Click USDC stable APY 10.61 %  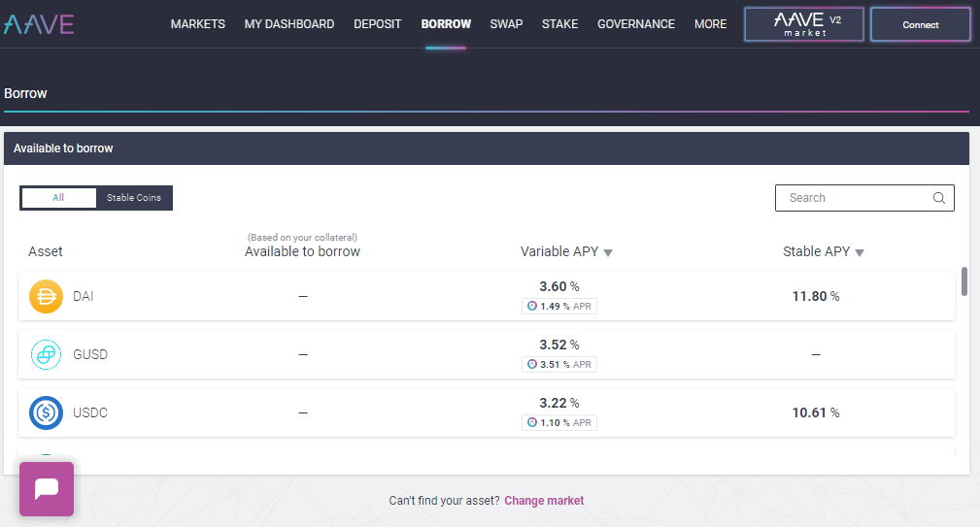pyautogui.click(x=816, y=412)
